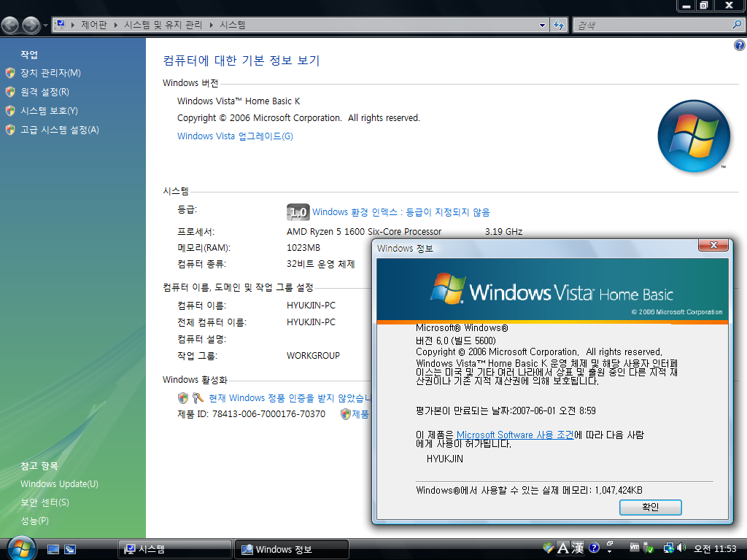Expand the arrow after 제어판 in the breadcrumb
Screen dimensions: 747x560
[x=115, y=26]
